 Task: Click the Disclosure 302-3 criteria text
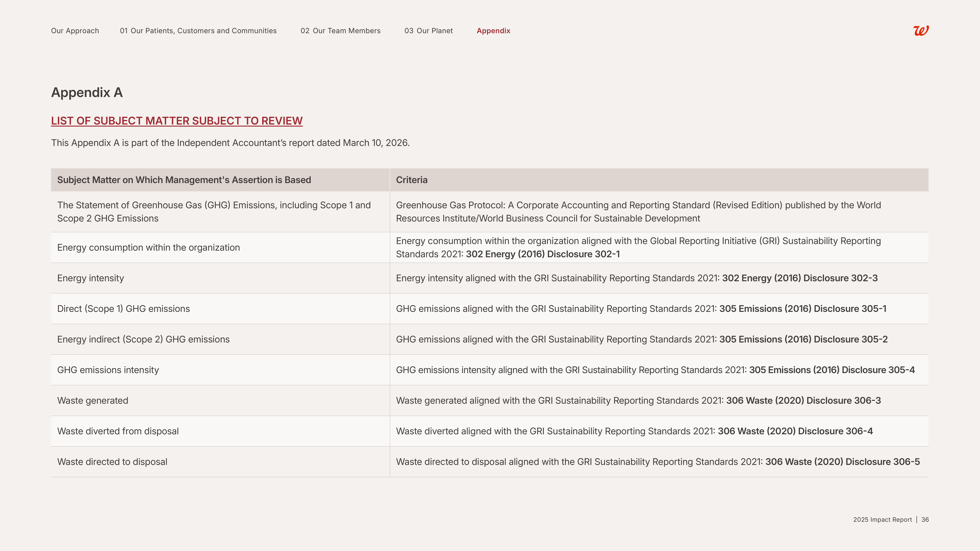pyautogui.click(x=637, y=278)
